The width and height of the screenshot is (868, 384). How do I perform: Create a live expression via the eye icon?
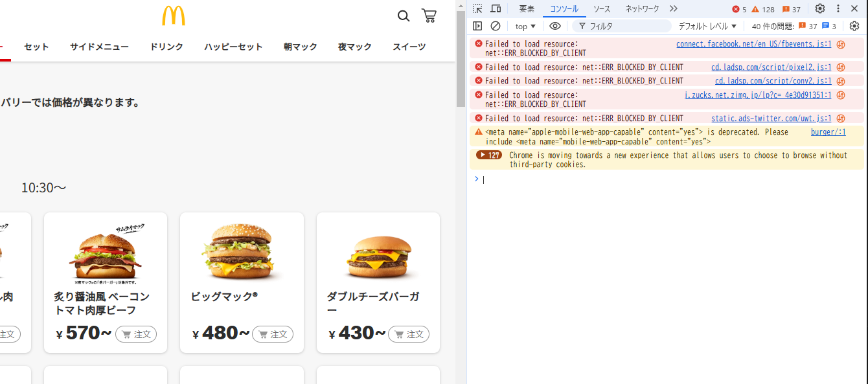pos(554,26)
